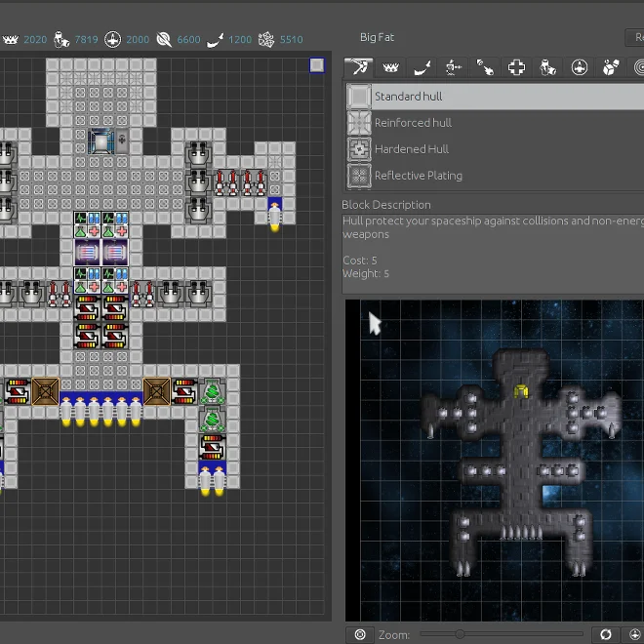
Task: Pick the Hardened Hull block
Action: coord(411,149)
